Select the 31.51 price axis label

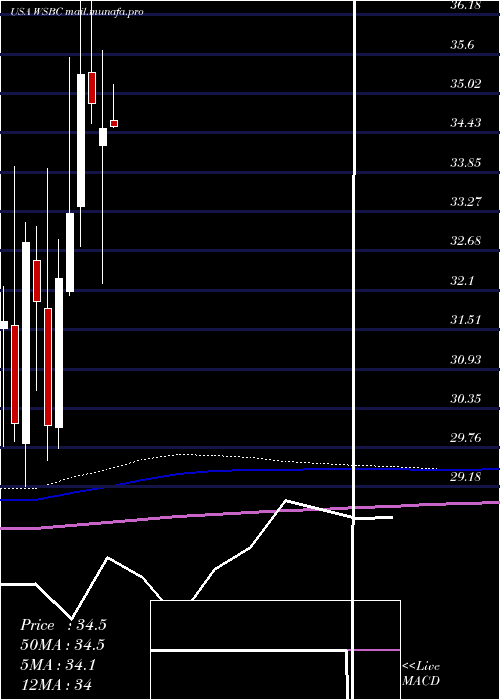click(x=465, y=320)
